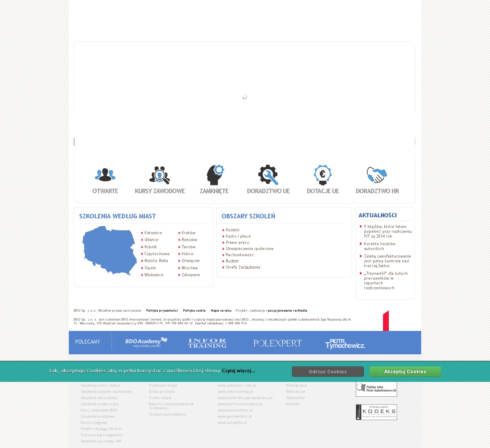Choose Kraków from training cities
The height and width of the screenshot is (448, 490).
[x=188, y=233]
